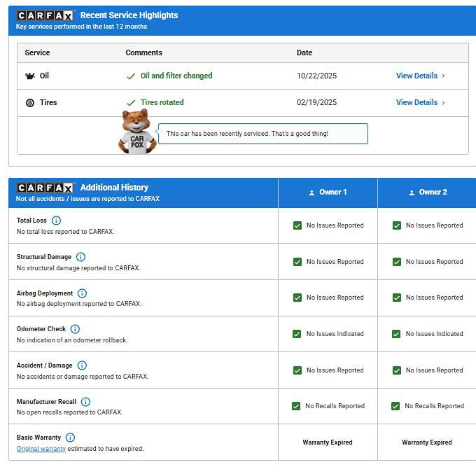Click the info icon beside Total Loss
The image size is (476, 467).
(57, 221)
